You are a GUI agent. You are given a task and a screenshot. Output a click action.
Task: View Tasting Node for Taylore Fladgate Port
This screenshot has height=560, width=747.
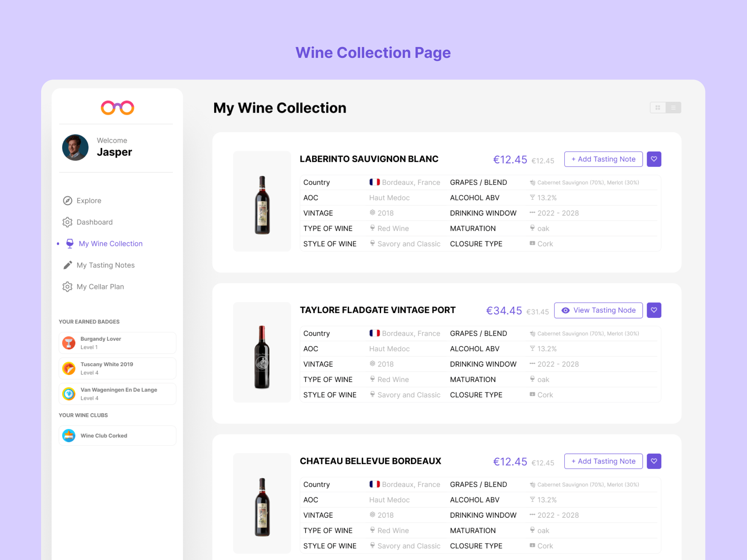[x=598, y=310]
